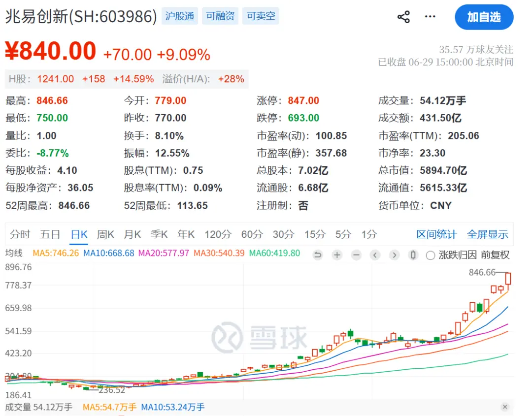Switch to the 五日 chart tab
532x416 pixels.
[x=50, y=234]
